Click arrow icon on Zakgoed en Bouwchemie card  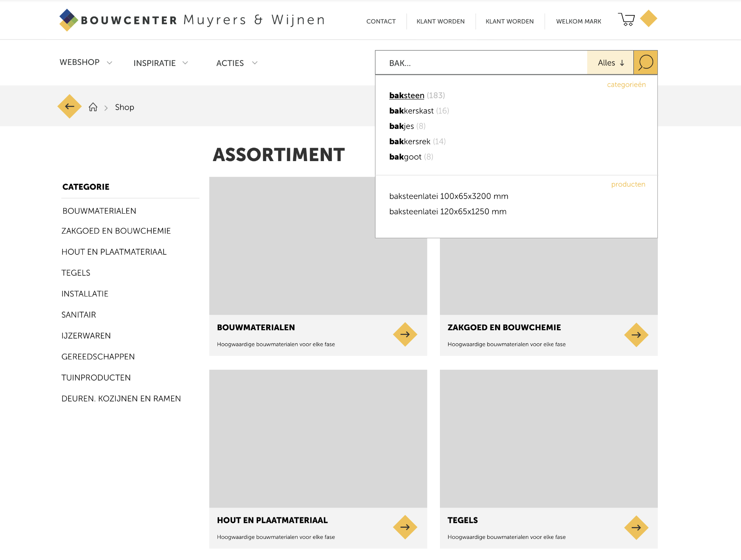[636, 335]
